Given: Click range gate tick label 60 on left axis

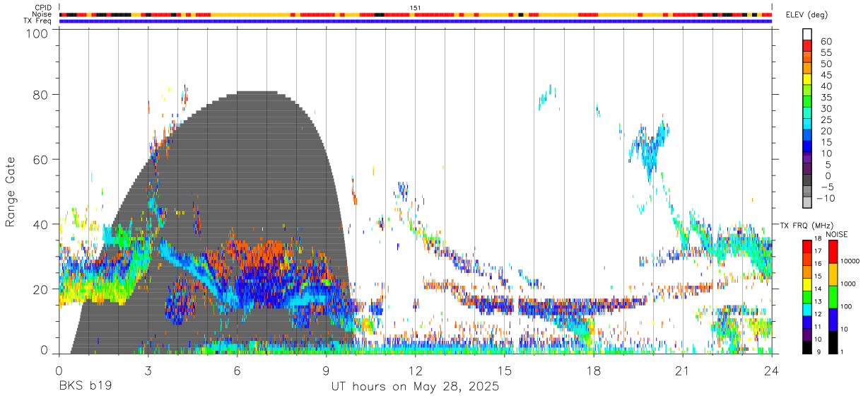Looking at the screenshot, I should (41, 159).
